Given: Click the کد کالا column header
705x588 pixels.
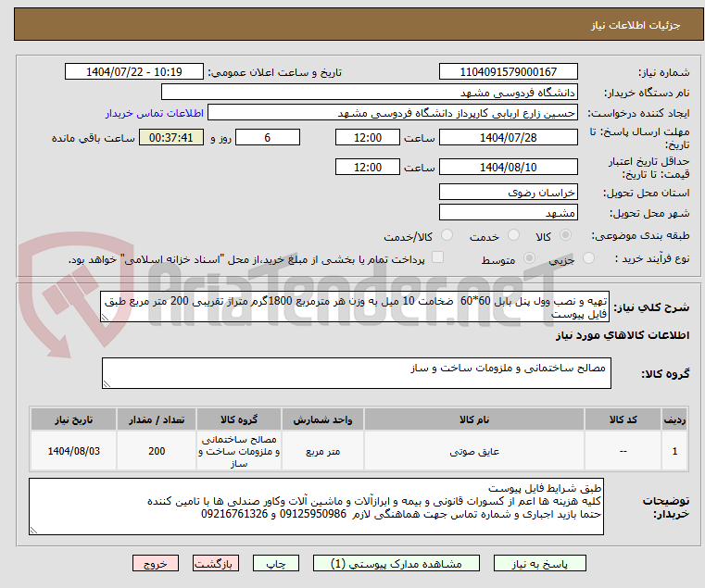Looking at the screenshot, I should pyautogui.click(x=623, y=419).
